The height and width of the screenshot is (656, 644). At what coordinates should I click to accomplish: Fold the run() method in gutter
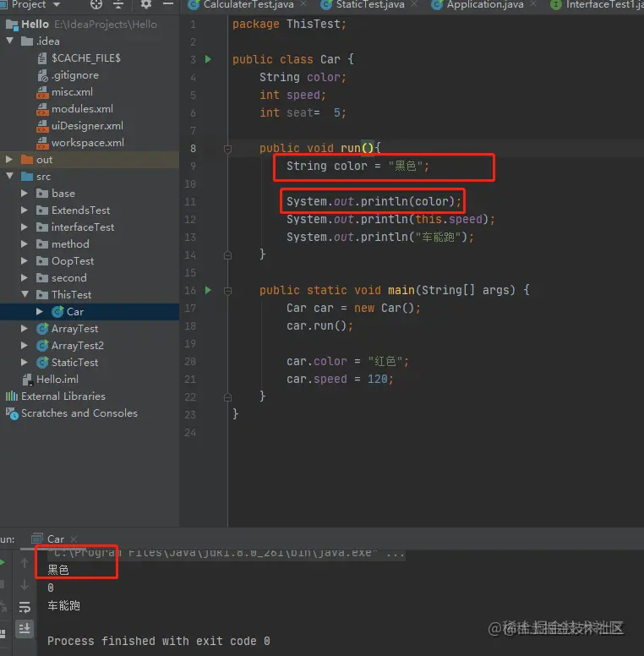227,149
